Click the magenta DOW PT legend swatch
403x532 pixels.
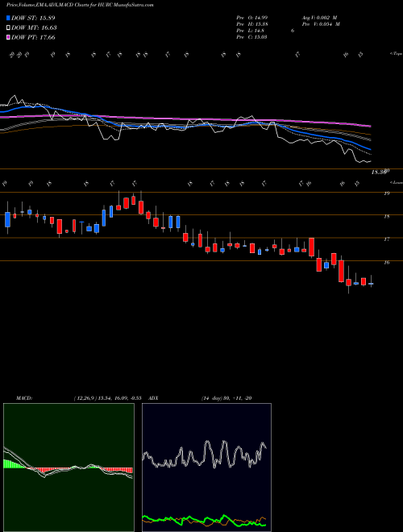[x=8, y=37]
